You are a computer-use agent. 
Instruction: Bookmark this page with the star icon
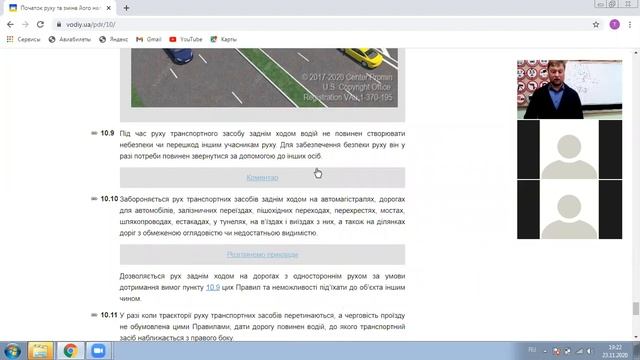(596, 24)
